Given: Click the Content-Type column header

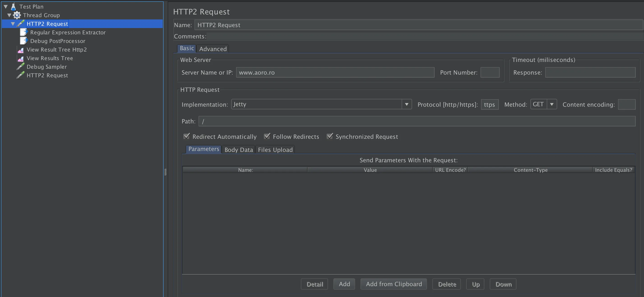Looking at the screenshot, I should coord(530,170).
